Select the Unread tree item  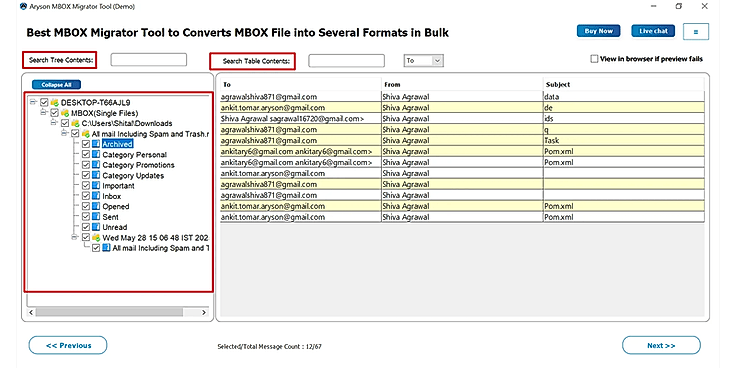coord(115,227)
